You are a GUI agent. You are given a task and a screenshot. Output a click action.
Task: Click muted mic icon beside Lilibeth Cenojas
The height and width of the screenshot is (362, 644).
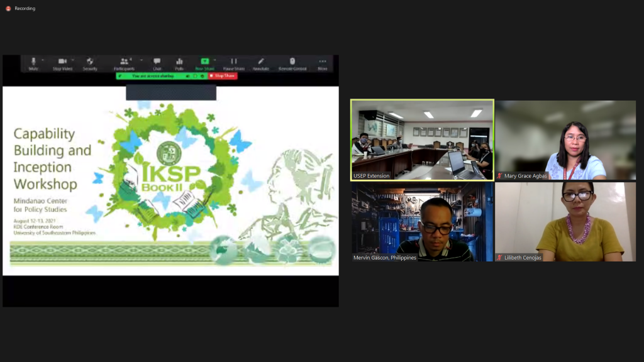[500, 258]
